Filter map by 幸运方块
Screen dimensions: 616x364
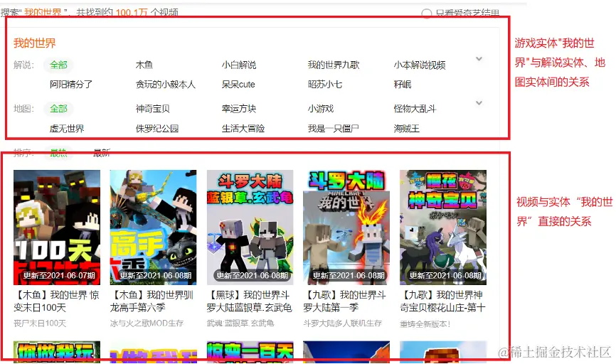pos(239,108)
